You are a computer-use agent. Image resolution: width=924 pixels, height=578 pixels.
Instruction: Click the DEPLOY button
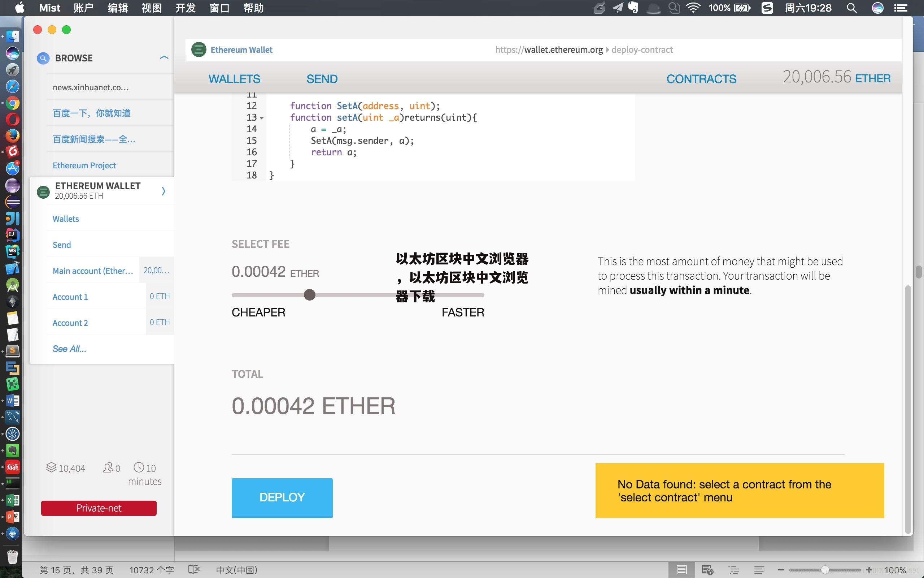(282, 498)
